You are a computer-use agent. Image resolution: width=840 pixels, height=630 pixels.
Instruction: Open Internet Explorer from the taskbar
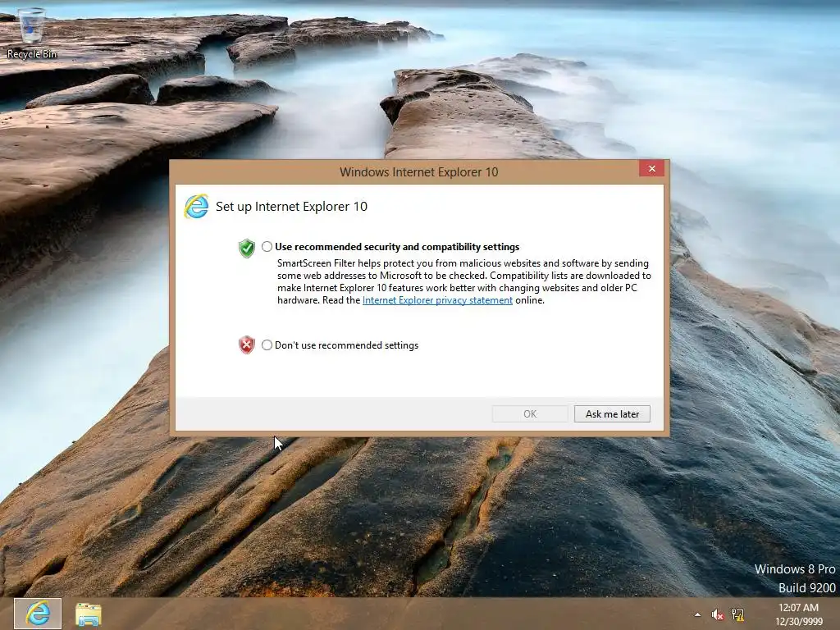[38, 614]
